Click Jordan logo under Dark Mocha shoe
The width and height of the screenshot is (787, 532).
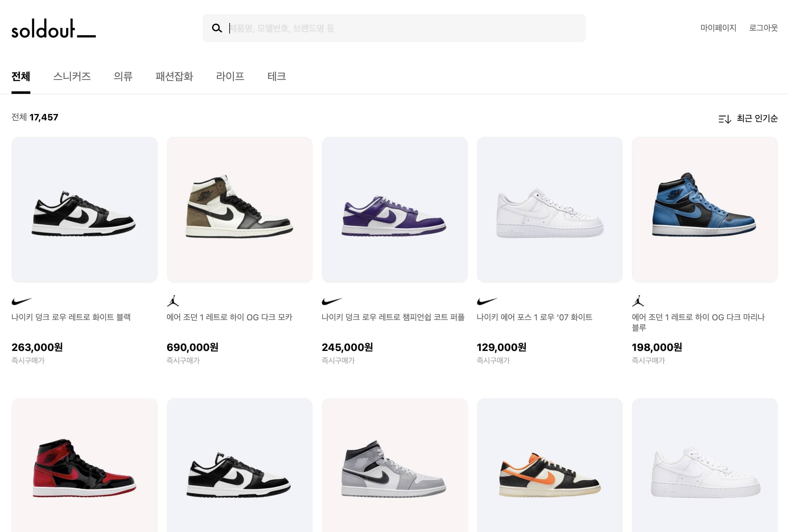click(173, 301)
